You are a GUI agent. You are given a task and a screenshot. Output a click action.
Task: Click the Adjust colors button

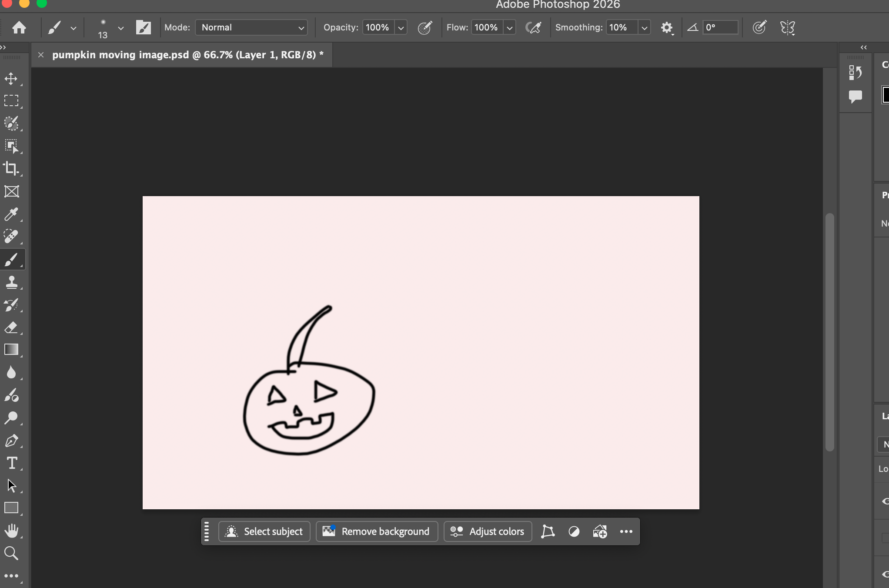[488, 531]
